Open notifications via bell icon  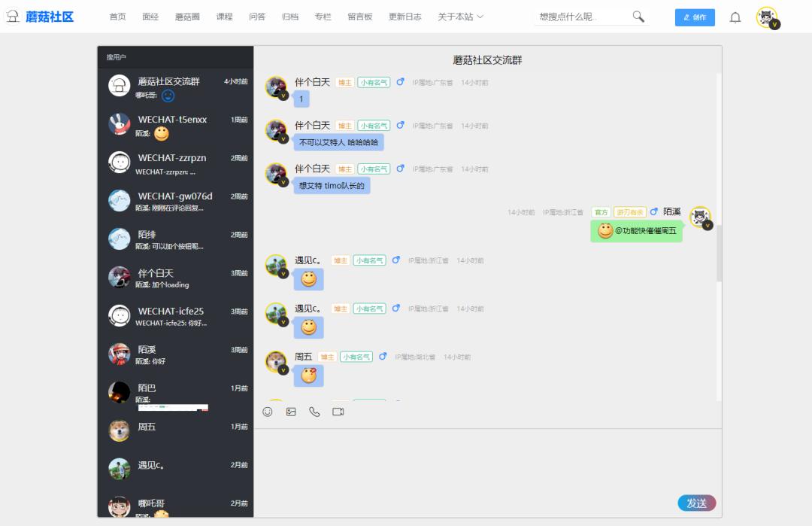735,17
